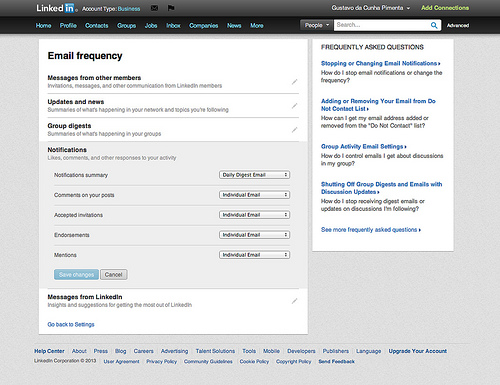
Task: Click Go back to Settings link
Action: coord(71,324)
